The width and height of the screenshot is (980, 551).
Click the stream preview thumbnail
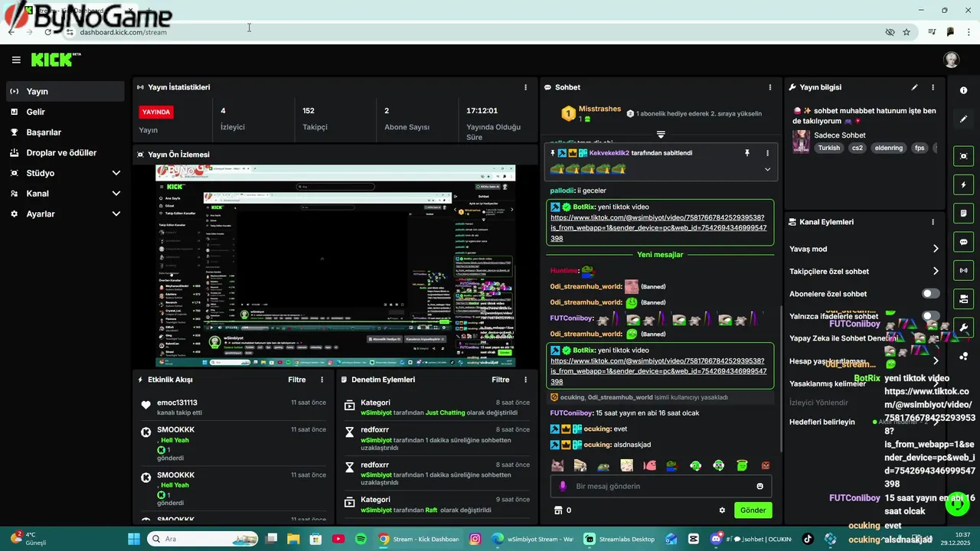click(x=335, y=266)
